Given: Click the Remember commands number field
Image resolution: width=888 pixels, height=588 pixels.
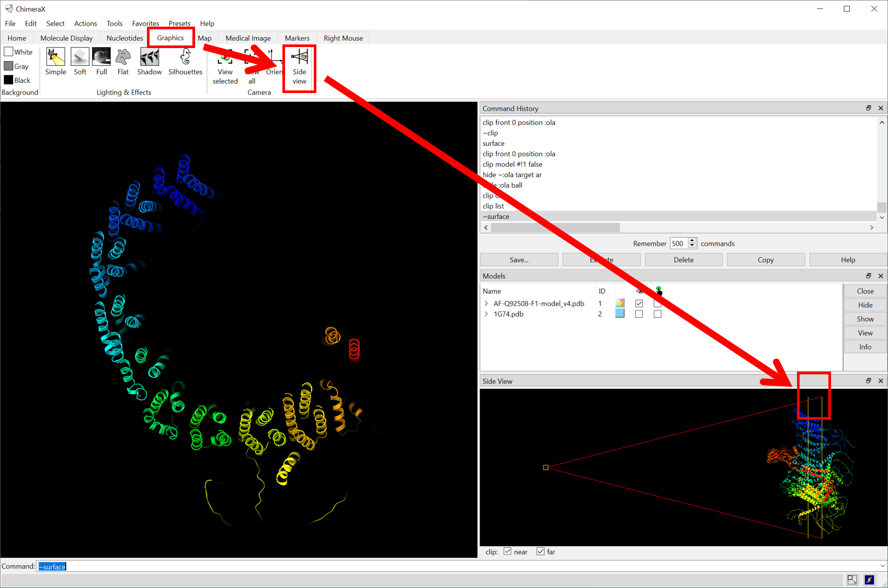Looking at the screenshot, I should coord(678,244).
